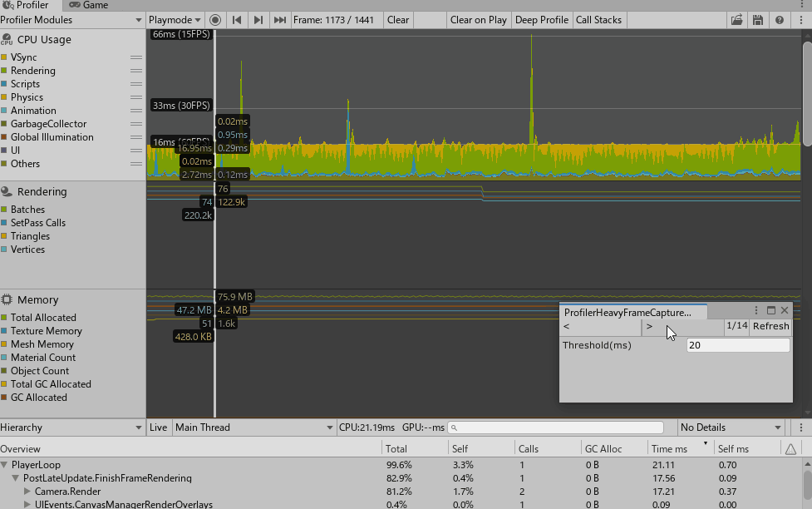812x509 pixels.
Task: Save profiler data with floppy icon
Action: coord(758,20)
